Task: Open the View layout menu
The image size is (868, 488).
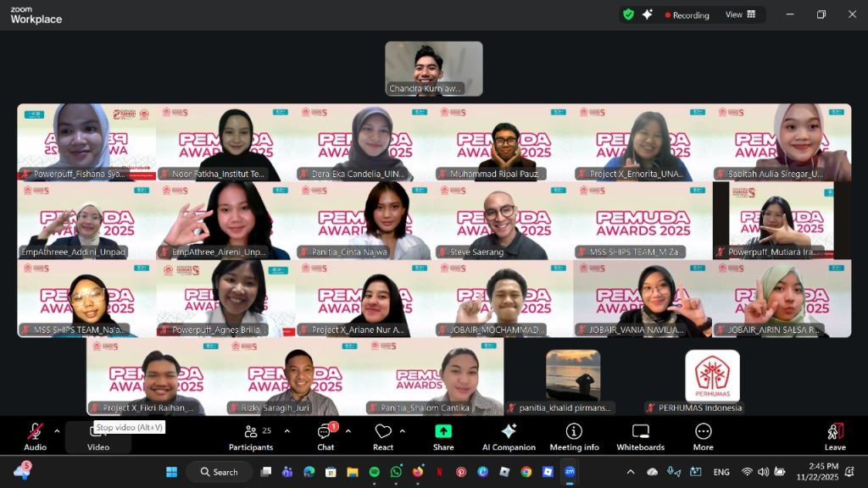Action: coord(740,14)
